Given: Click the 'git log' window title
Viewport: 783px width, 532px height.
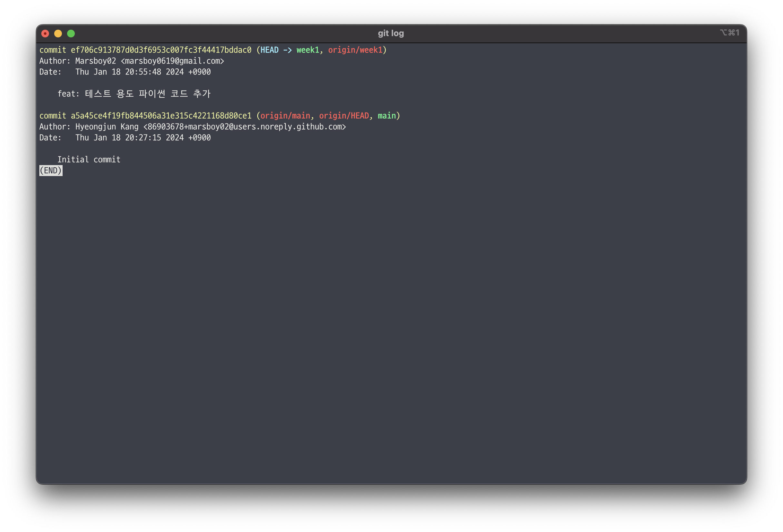Looking at the screenshot, I should pos(391,33).
